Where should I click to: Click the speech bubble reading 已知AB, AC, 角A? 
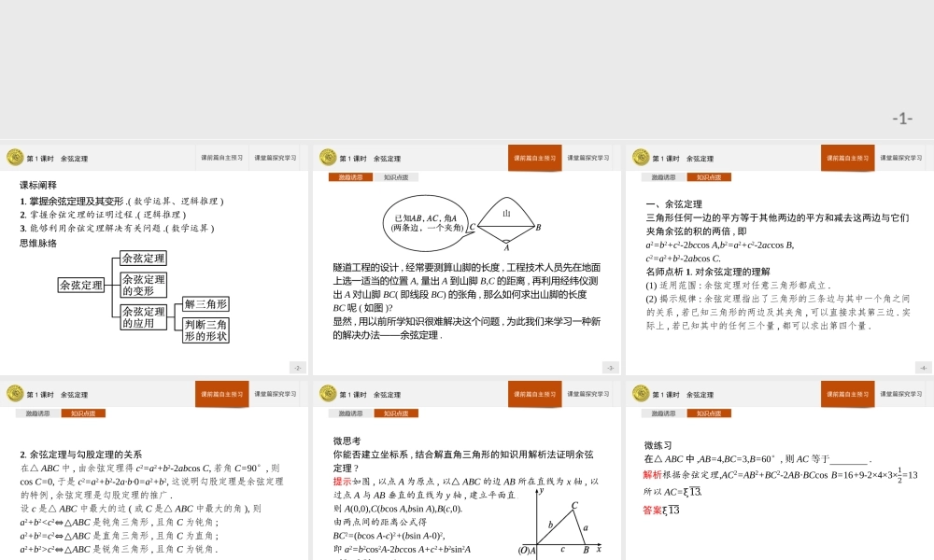coord(424,222)
